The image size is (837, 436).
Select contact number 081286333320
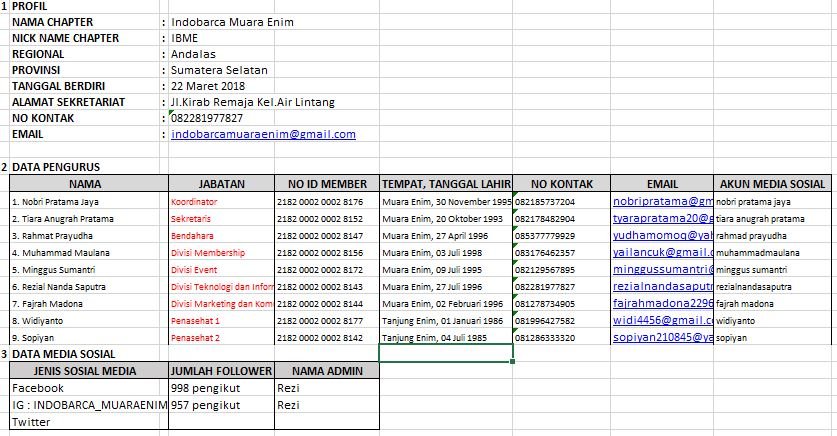(562, 338)
